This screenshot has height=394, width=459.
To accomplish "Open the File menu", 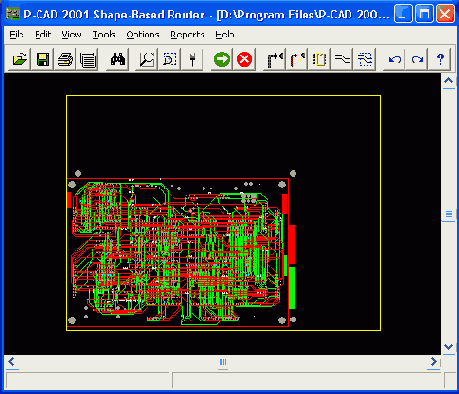I will tap(16, 34).
